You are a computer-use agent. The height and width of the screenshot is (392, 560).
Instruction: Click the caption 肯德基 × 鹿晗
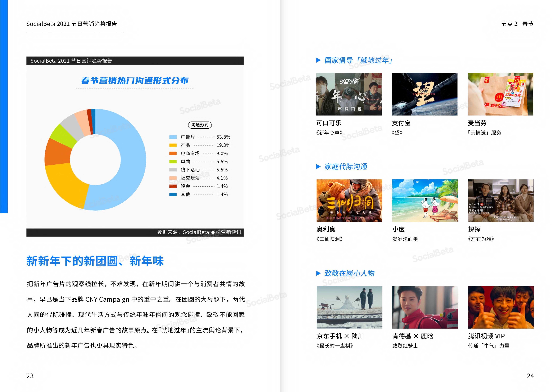coord(413,336)
